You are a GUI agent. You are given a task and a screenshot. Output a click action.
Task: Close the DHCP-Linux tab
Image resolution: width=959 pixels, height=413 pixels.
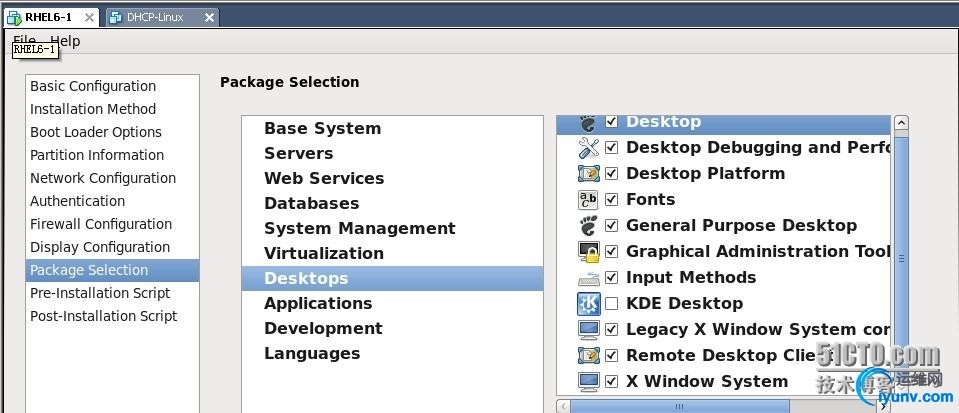(x=209, y=18)
